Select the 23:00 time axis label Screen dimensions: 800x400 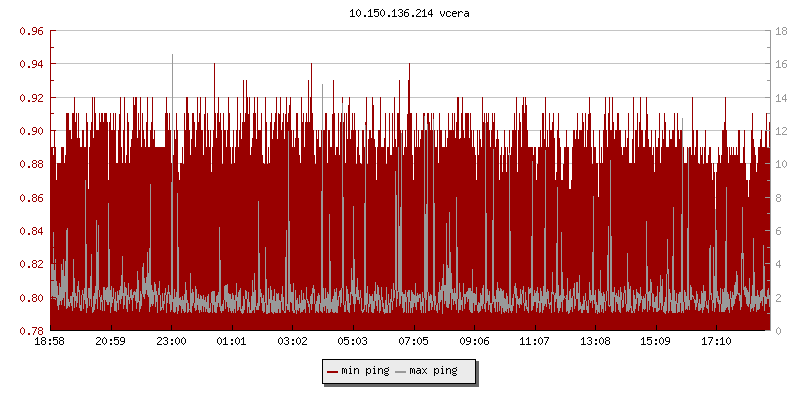pyautogui.click(x=171, y=342)
